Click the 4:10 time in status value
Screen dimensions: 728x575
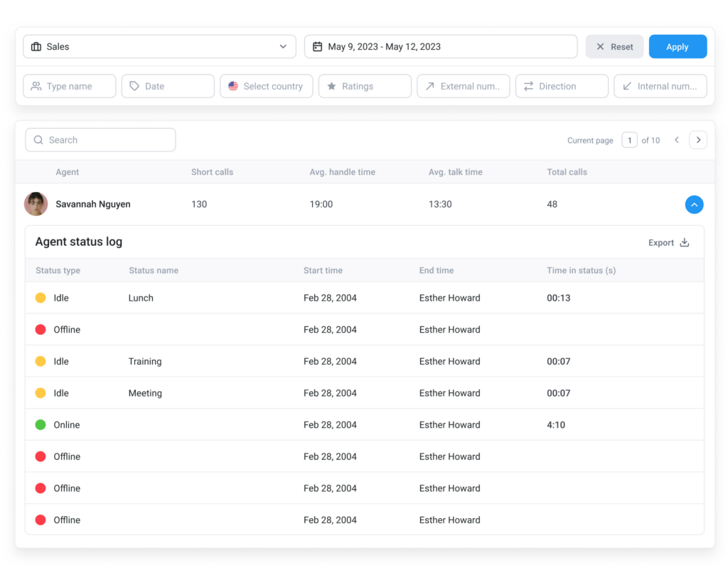tap(556, 424)
